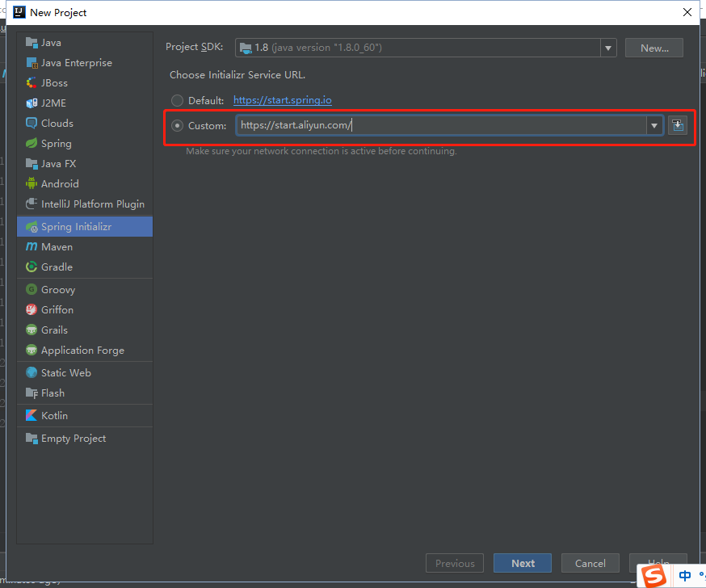This screenshot has height=588, width=706.
Task: Click the Clouds icon
Action: point(32,123)
